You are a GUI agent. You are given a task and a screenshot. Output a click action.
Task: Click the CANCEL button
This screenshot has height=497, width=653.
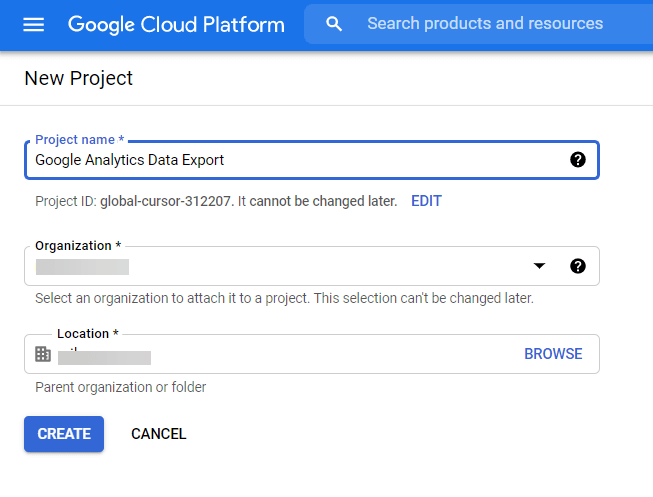point(159,434)
